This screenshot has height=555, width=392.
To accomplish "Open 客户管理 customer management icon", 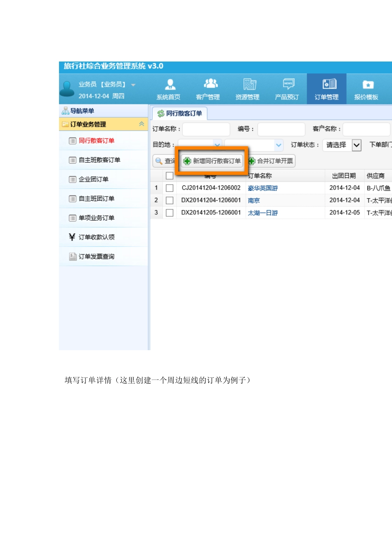I will (210, 84).
